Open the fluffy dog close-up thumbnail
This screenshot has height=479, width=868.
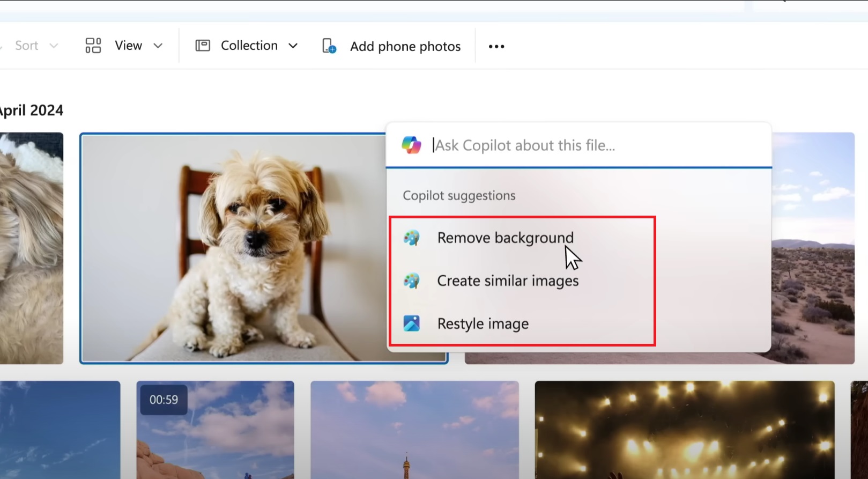coord(31,248)
